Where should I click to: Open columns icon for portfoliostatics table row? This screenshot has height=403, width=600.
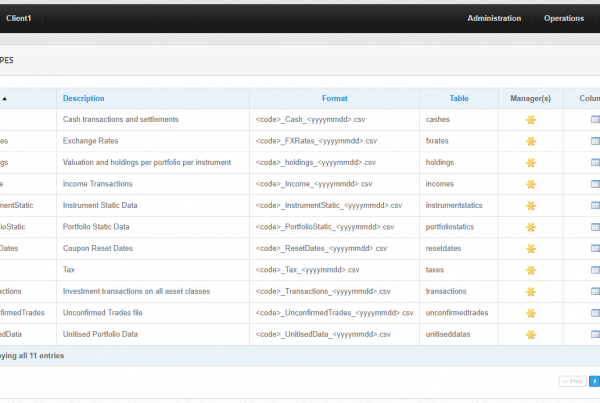595,227
